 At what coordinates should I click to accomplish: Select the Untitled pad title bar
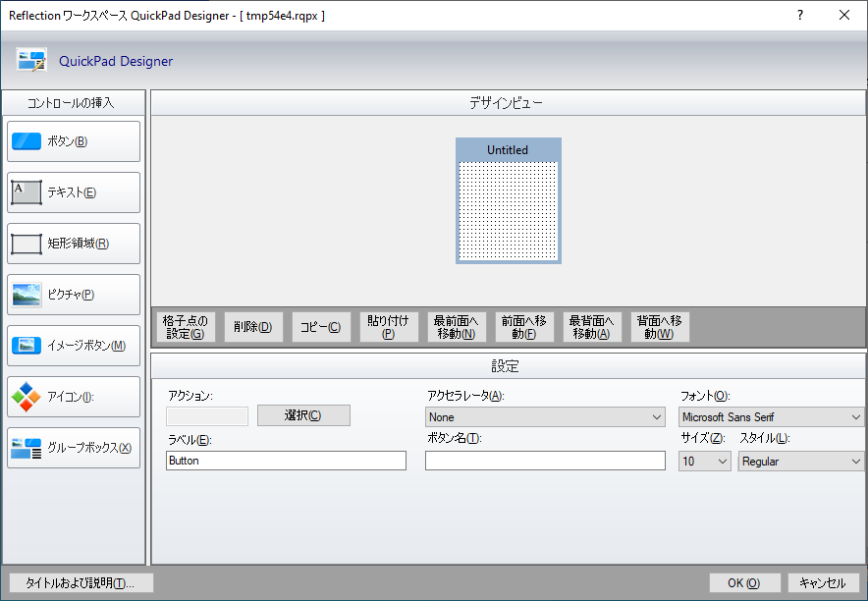(x=509, y=150)
